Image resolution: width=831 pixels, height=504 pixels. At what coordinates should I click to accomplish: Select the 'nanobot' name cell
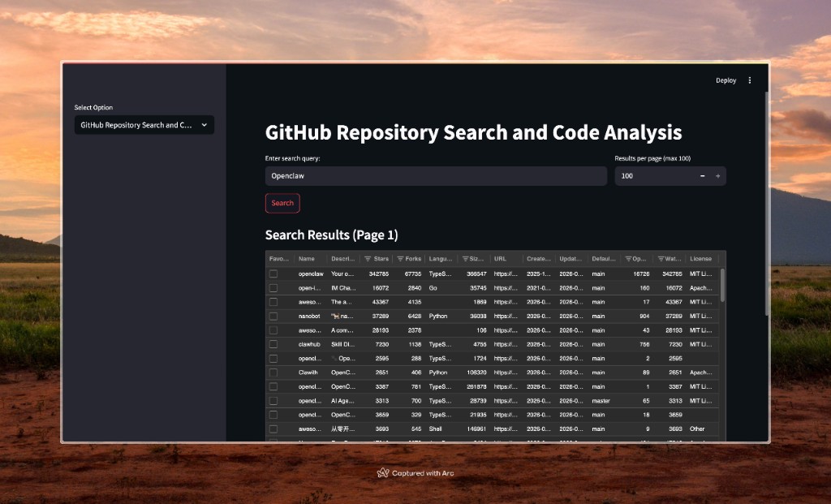coord(311,317)
